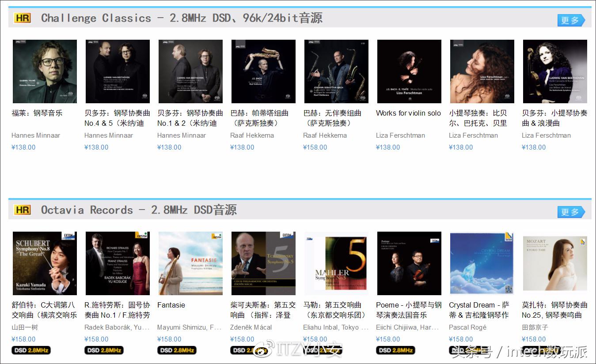Select the DSD 2.8MHz badge under Schubert album
Screen dimensions: 596x364
click(31, 350)
